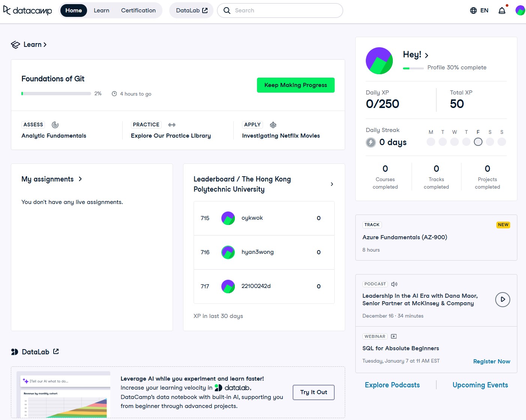Click the Apply project icon

pos(273,125)
